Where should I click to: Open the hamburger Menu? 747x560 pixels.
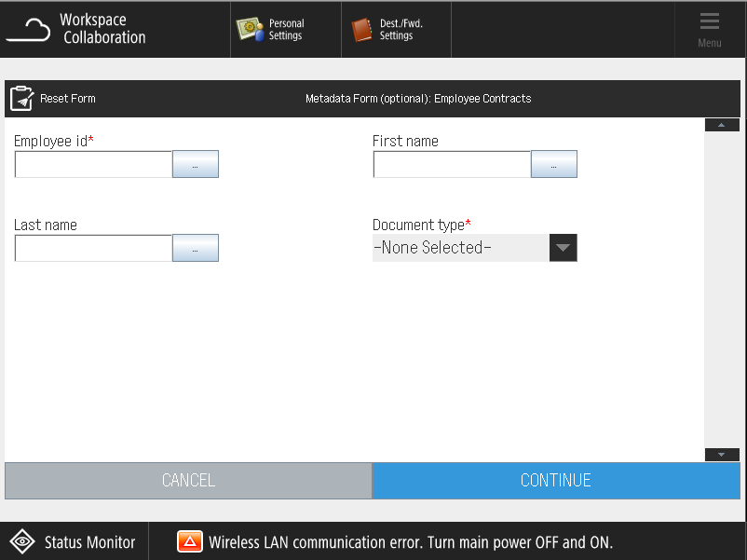(710, 29)
